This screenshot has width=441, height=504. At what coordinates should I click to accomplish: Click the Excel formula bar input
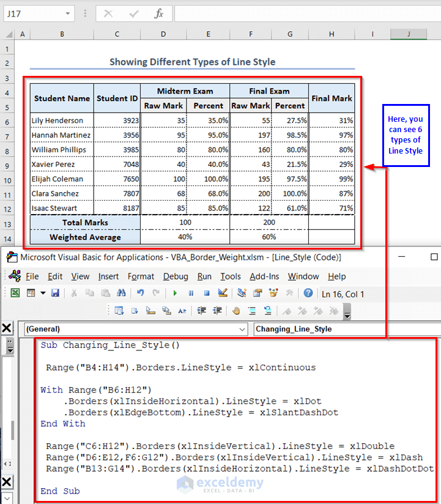click(308, 13)
